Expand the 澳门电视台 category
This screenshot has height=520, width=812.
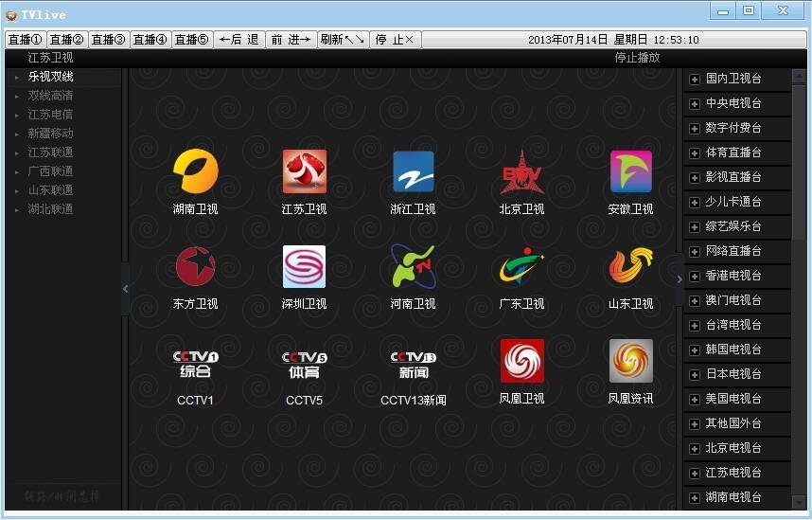[x=695, y=301]
